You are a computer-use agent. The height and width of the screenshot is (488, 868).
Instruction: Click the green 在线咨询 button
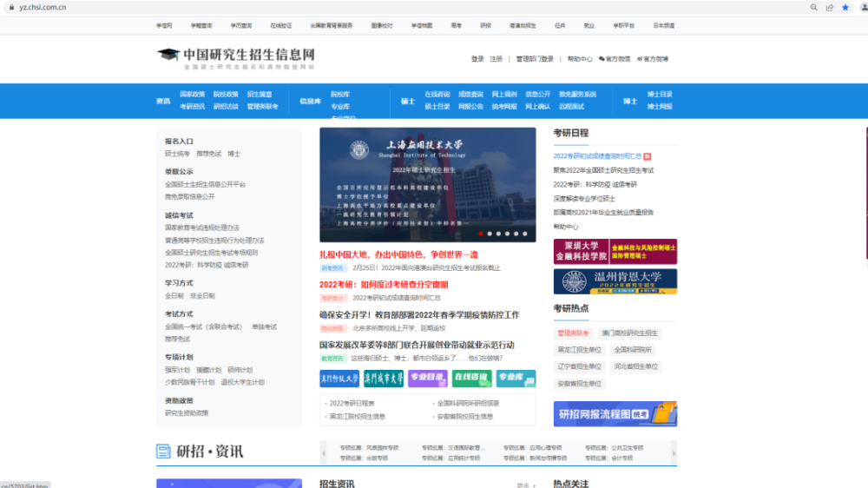(471, 379)
